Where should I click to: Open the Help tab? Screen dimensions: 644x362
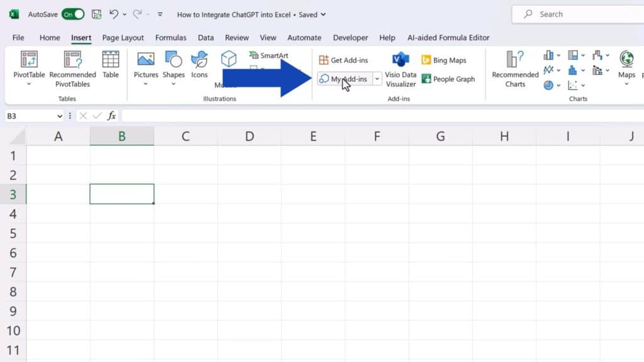click(387, 37)
